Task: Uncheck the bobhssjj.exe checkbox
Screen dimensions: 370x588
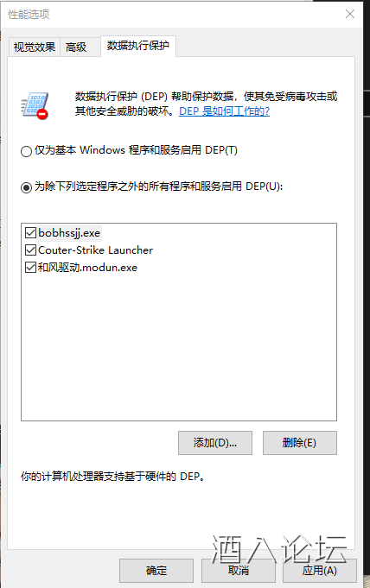Action: (x=30, y=233)
